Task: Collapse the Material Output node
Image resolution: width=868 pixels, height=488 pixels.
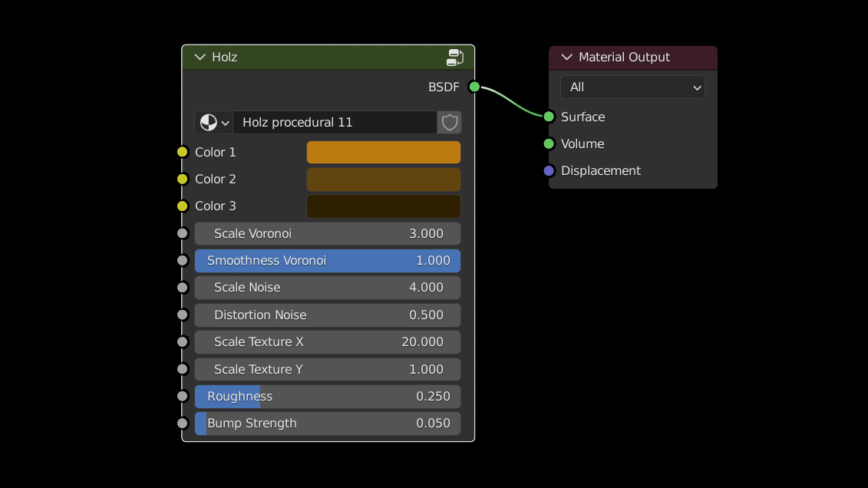Action: [567, 58]
